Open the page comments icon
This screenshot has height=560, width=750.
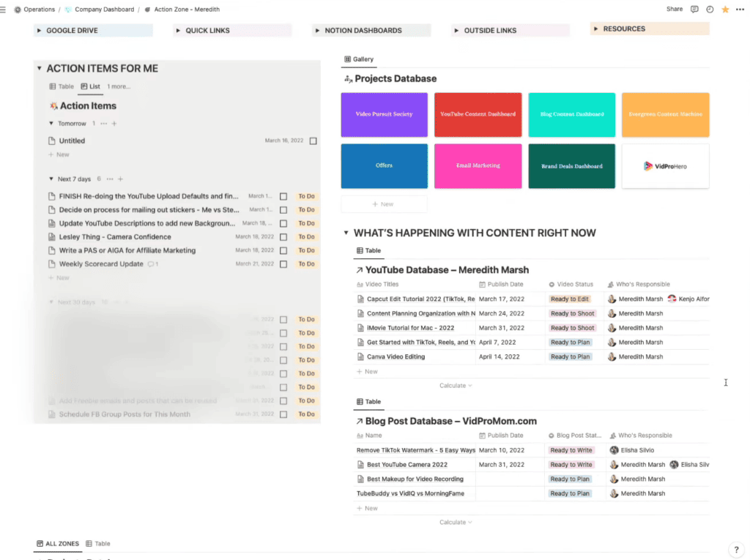(694, 9)
